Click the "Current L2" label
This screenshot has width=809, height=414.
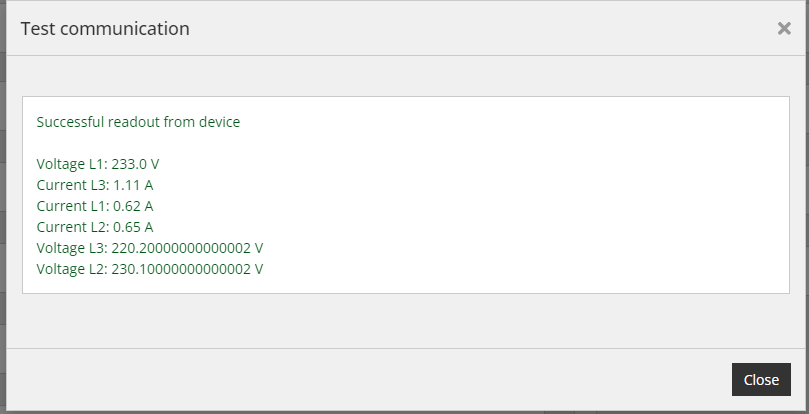73,227
